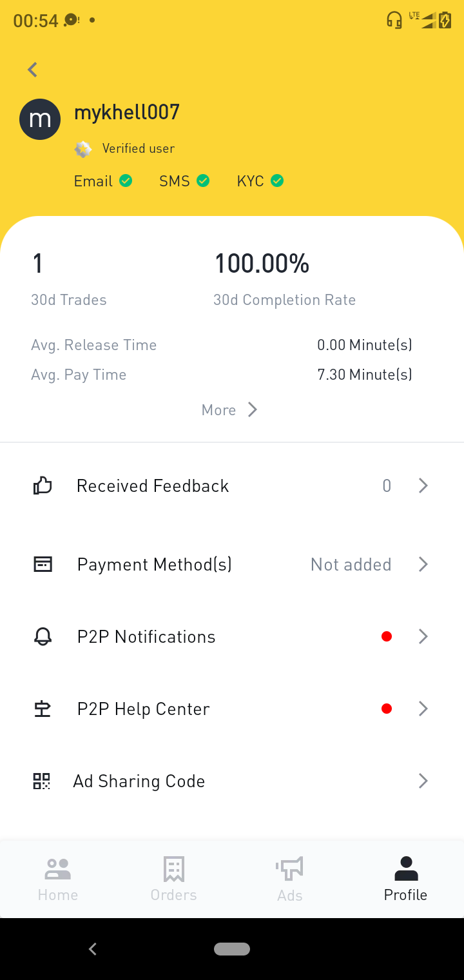
Task: Tap the QR icon for Ad Sharing Code
Action: pos(42,781)
